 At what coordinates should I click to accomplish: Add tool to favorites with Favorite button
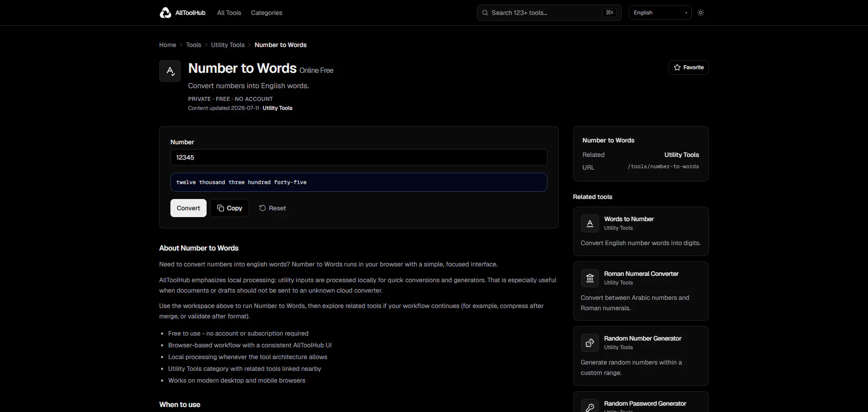[x=689, y=67]
